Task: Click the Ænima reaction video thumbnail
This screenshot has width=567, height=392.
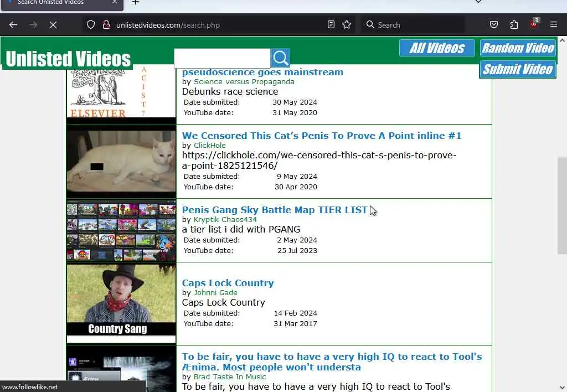Action: pos(121,369)
